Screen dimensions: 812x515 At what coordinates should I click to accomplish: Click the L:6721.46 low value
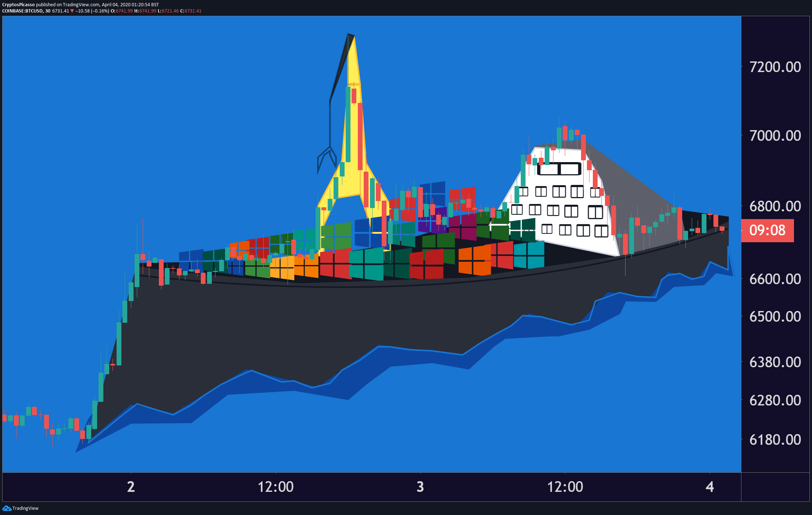click(x=168, y=11)
